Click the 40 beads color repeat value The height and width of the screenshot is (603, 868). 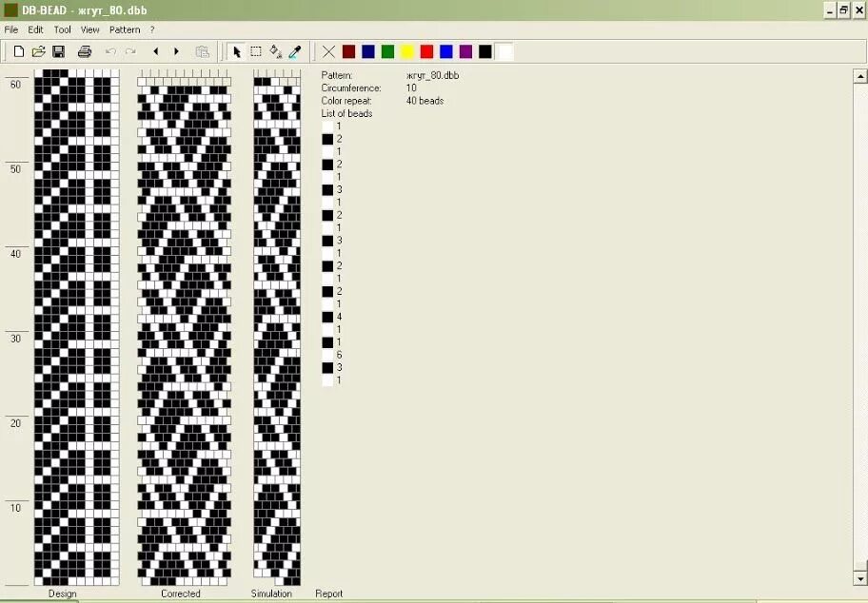pyautogui.click(x=424, y=101)
